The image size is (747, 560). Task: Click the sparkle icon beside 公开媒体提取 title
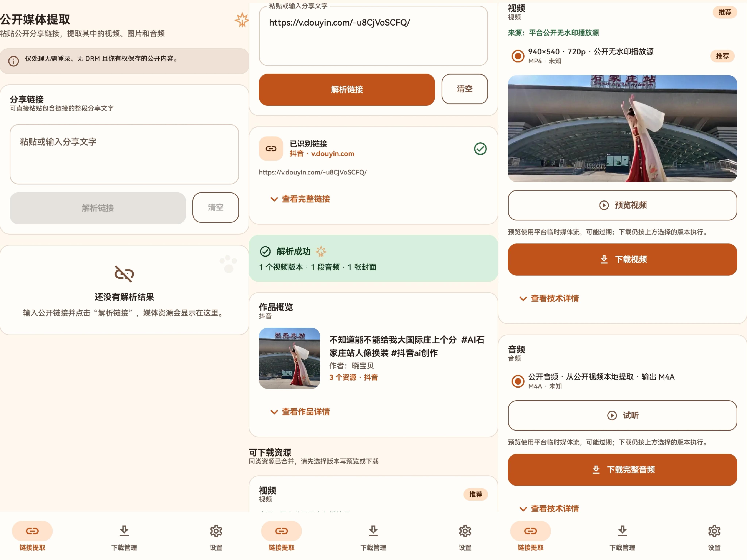point(242,20)
